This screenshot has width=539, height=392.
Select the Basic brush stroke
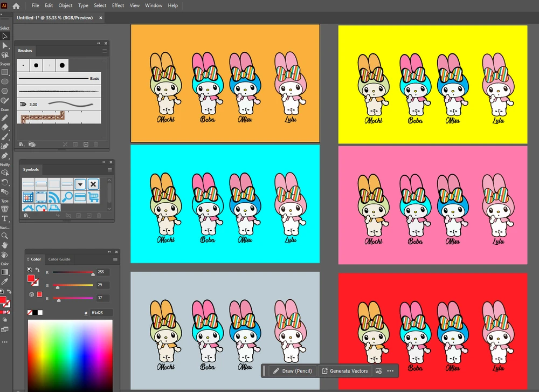pos(59,78)
